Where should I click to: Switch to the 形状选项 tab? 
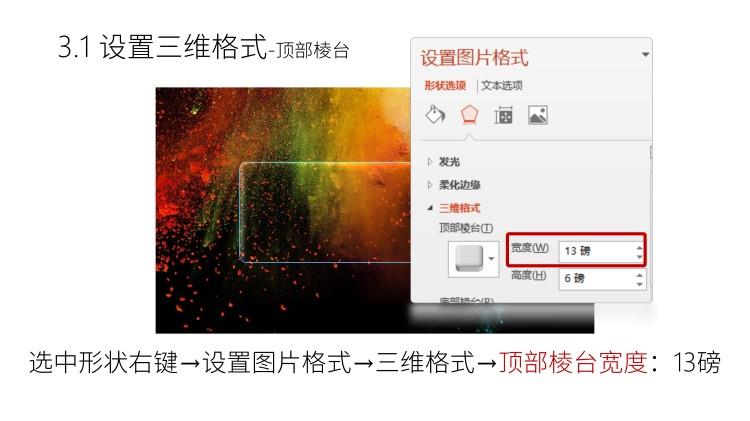445,86
